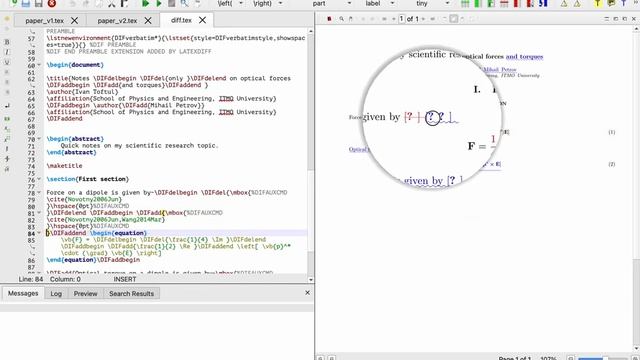Click the Inline math mode icon in sidebar
Viewport: 640px width, 360px height.
click(7, 119)
